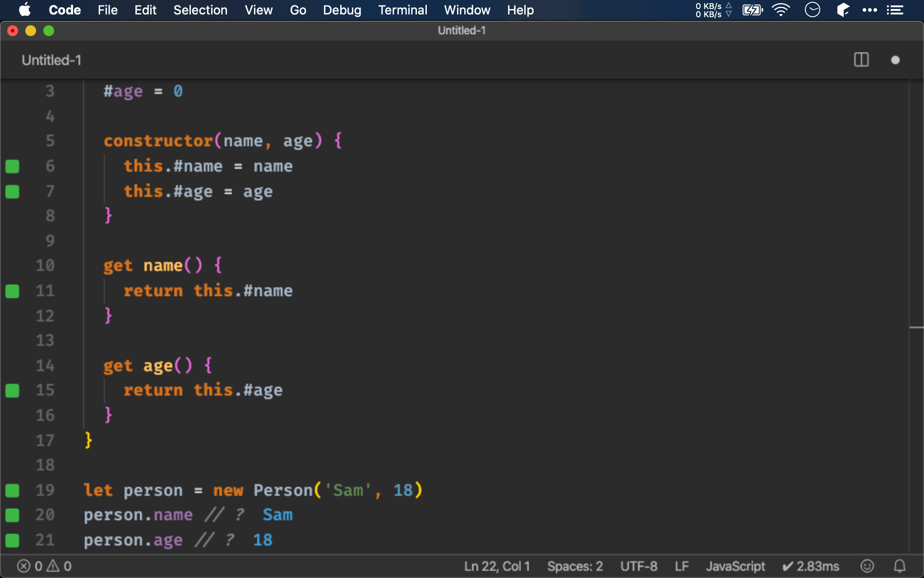Image resolution: width=924 pixels, height=578 pixels.
Task: Open the Wi-Fi menu bar icon
Action: [781, 10]
